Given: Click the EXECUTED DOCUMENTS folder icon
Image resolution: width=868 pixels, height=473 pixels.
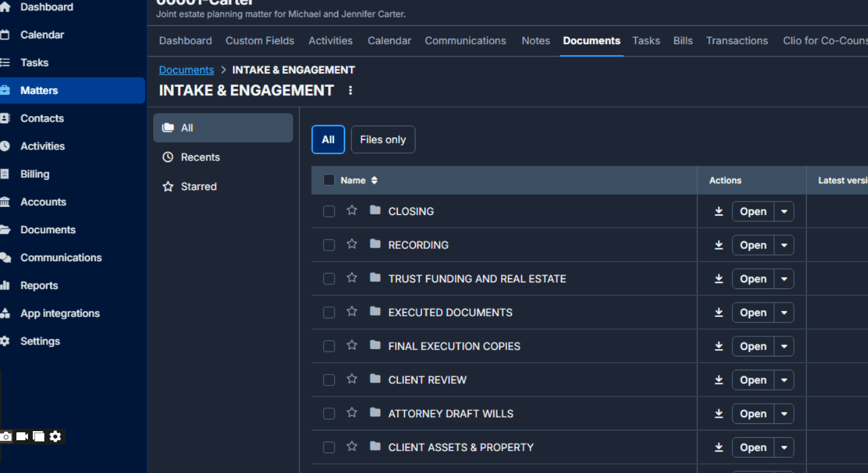Looking at the screenshot, I should click(375, 311).
